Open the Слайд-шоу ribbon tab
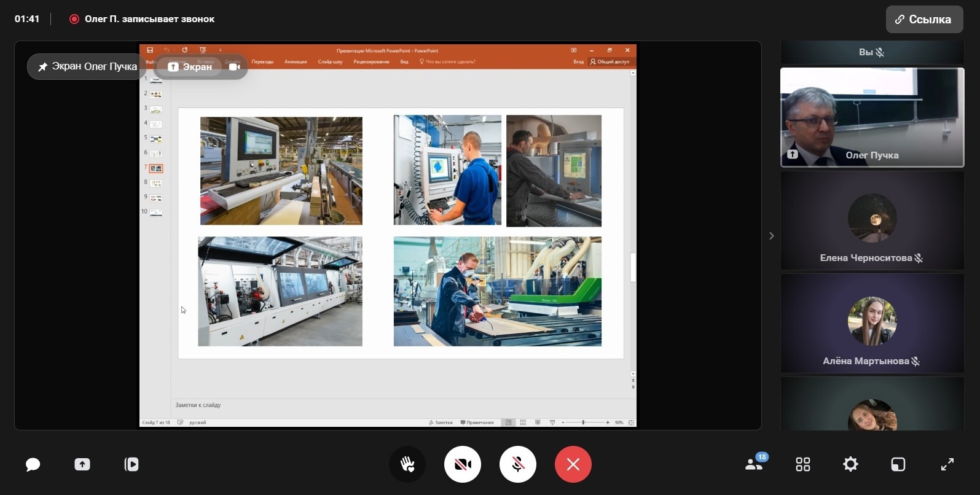980x495 pixels. [330, 61]
